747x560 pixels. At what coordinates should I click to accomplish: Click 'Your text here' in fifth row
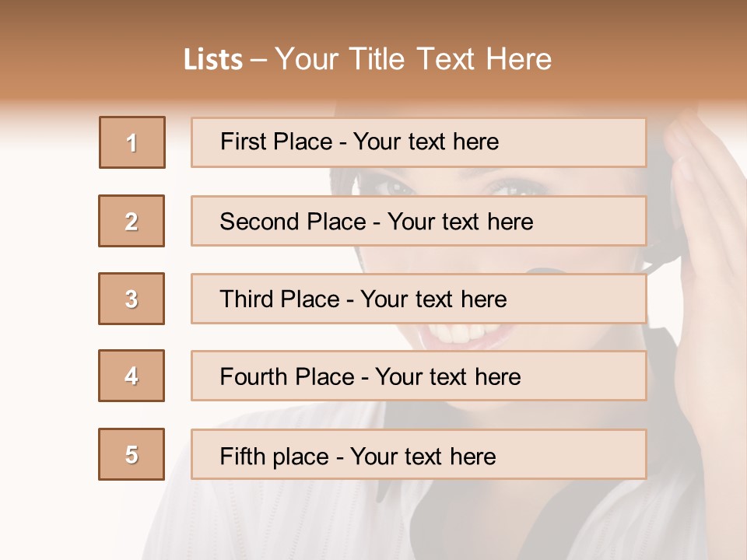pyautogui.click(x=423, y=456)
